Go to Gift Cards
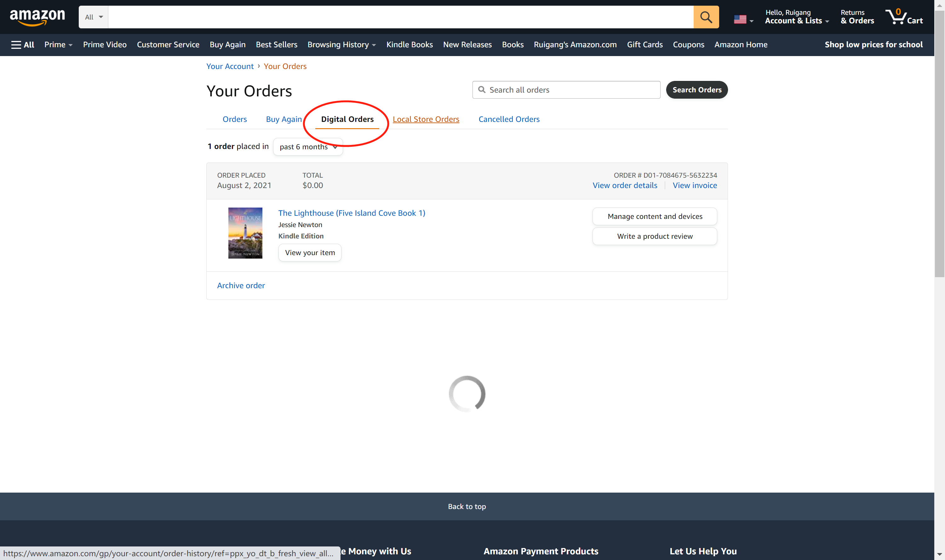The height and width of the screenshot is (560, 945). coord(644,45)
